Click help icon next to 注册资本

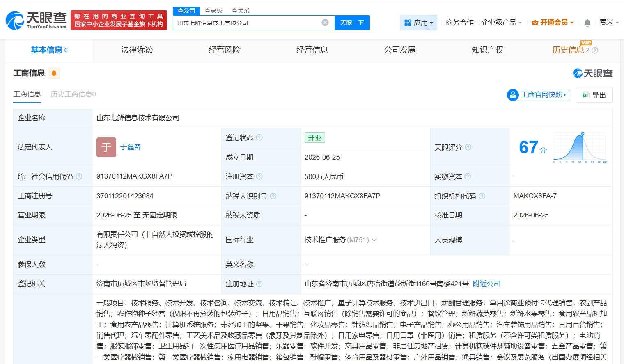click(x=259, y=176)
